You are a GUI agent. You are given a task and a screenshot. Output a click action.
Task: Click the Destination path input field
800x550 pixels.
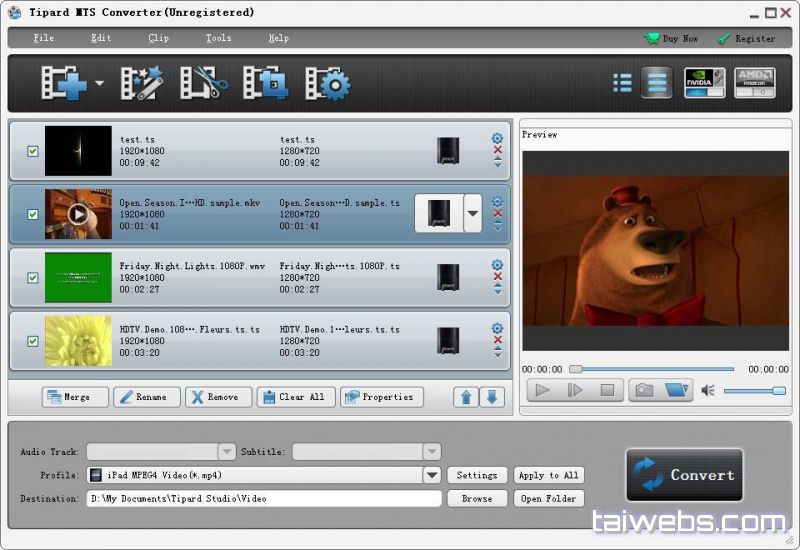[263, 498]
